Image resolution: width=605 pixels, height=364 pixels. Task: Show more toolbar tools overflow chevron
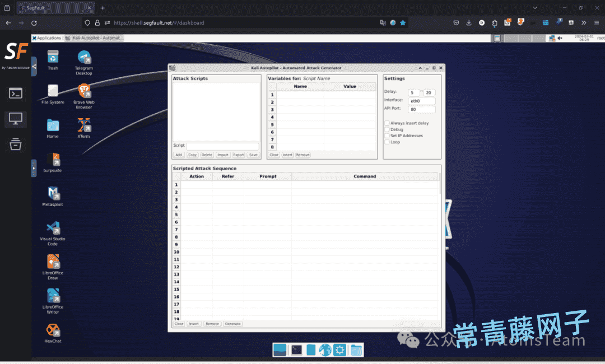pyautogui.click(x=584, y=23)
